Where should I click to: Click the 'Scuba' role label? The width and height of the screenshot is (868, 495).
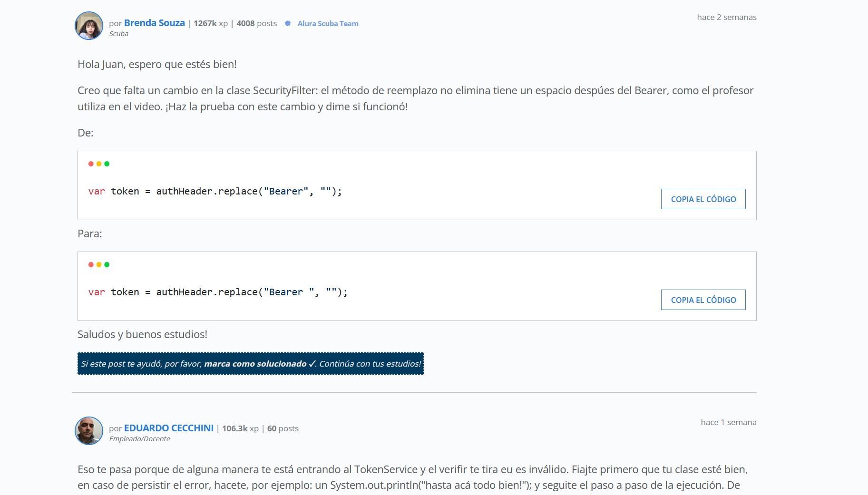(119, 34)
